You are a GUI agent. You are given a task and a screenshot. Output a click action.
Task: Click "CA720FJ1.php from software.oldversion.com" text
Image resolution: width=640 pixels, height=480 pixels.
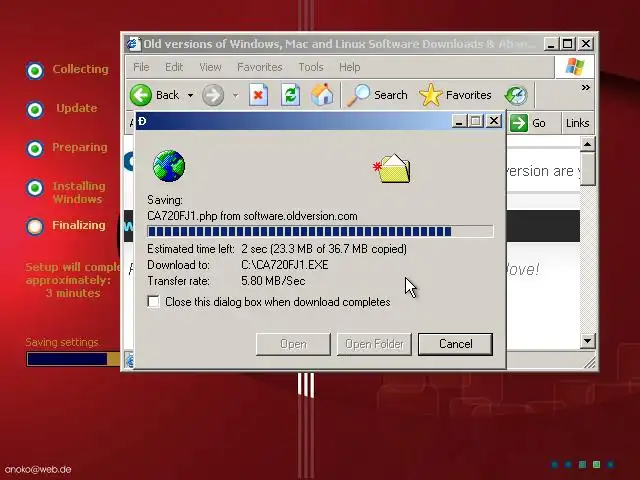tap(252, 216)
